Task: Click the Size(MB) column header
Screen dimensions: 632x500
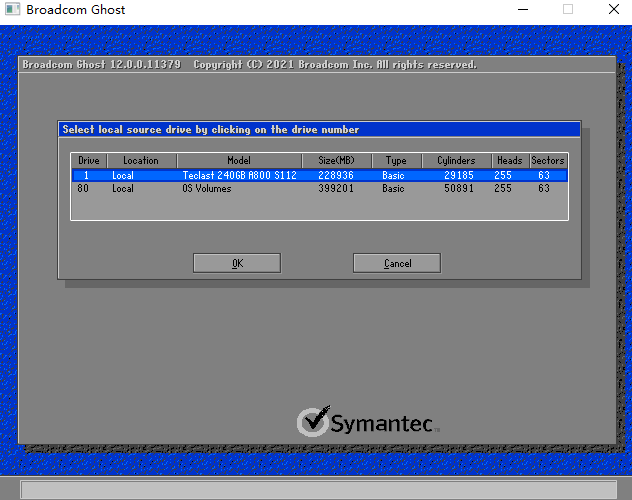Action: point(337,160)
